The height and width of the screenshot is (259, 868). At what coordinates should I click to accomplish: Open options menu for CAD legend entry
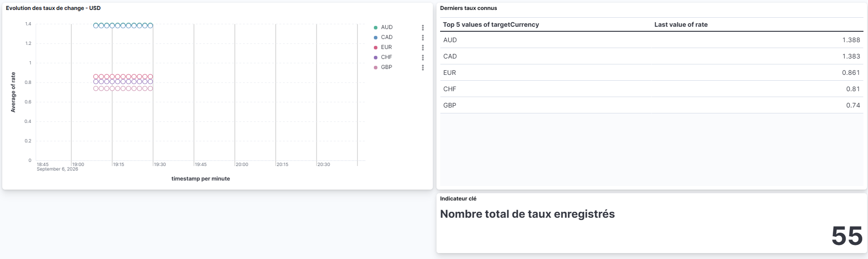(423, 38)
